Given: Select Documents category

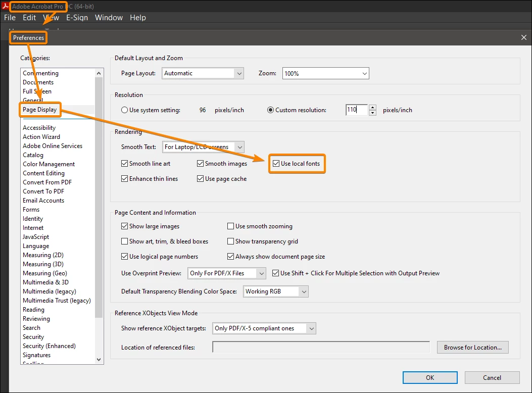Looking at the screenshot, I should (x=38, y=82).
